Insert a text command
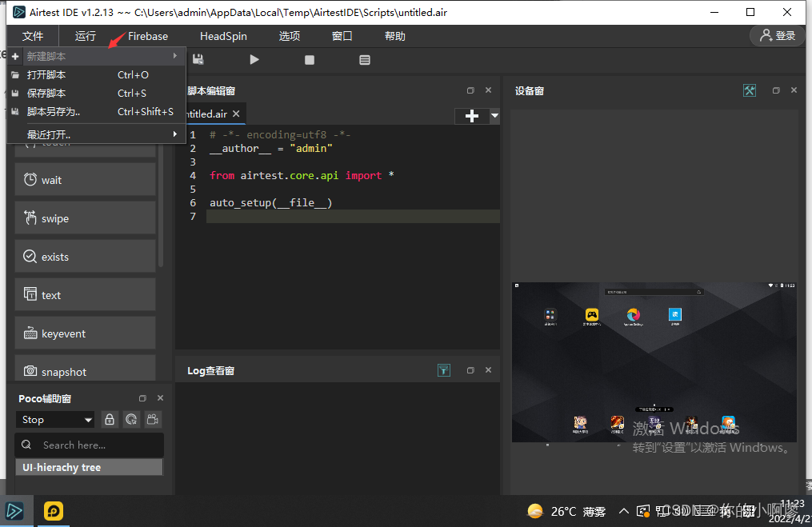 click(x=85, y=294)
